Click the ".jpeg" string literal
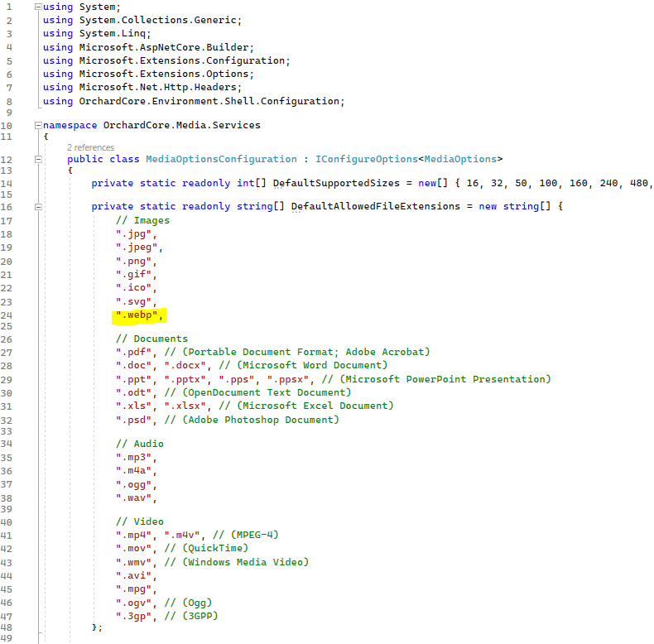This screenshot has height=644, width=654. pos(137,248)
